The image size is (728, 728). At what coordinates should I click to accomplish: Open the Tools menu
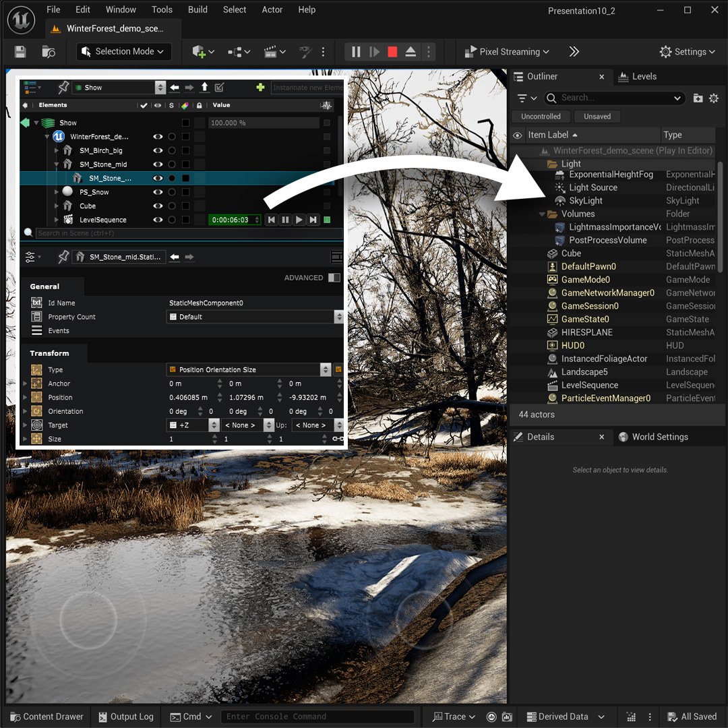162,9
